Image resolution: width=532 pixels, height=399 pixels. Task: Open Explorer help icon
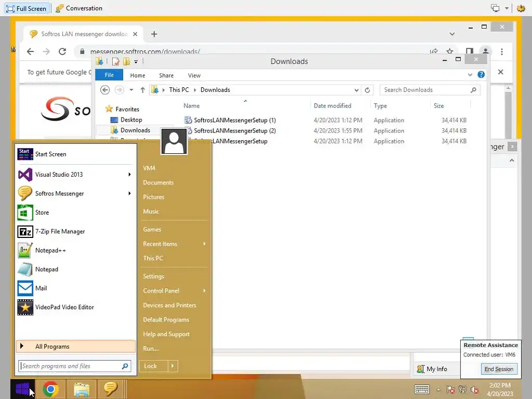[x=481, y=75]
